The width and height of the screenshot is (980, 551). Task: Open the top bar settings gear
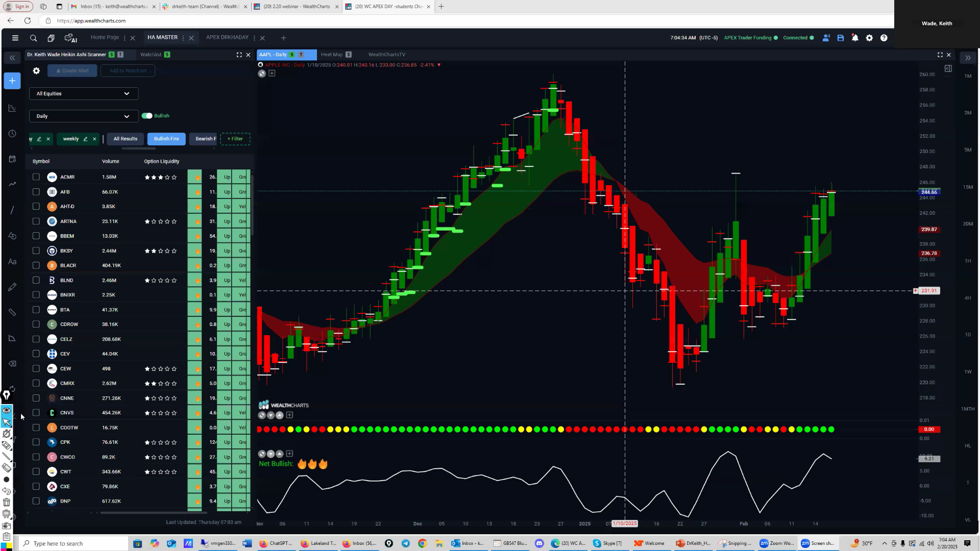click(869, 38)
